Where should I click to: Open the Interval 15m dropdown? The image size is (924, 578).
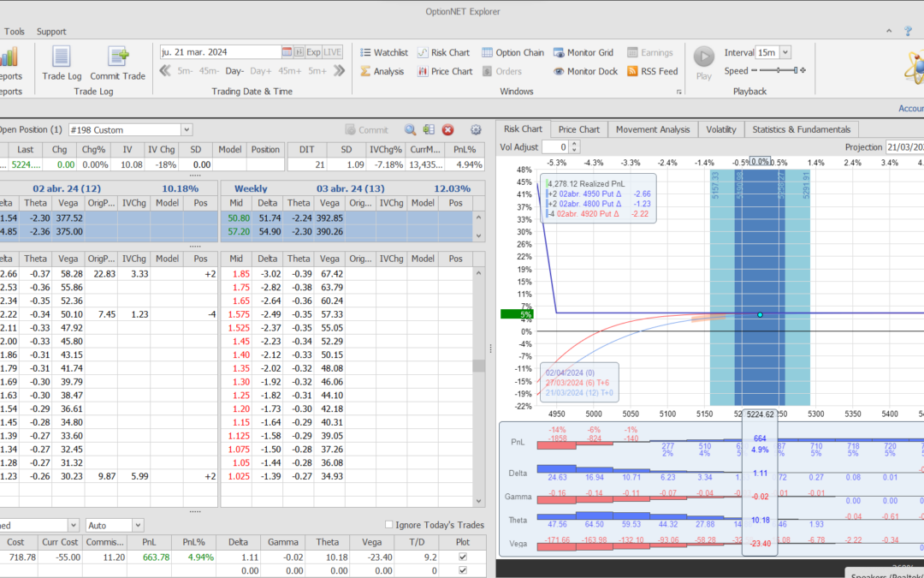pyautogui.click(x=785, y=52)
